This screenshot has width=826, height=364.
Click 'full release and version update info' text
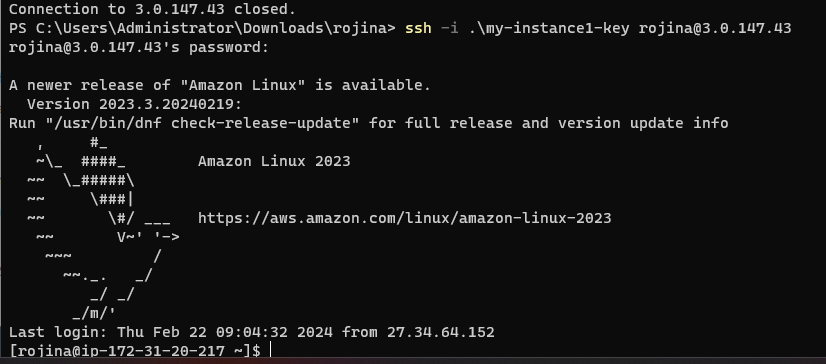(x=567, y=123)
